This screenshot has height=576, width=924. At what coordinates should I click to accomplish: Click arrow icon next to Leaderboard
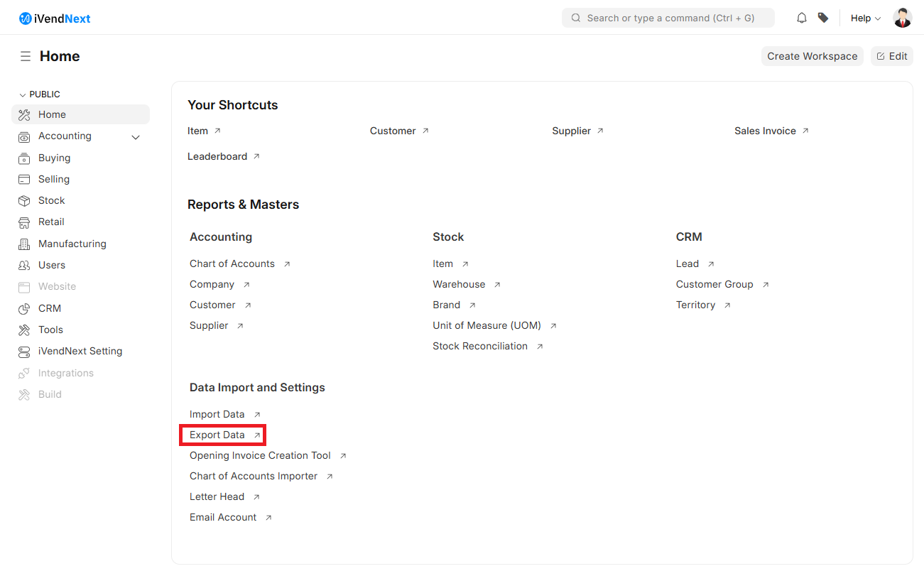coord(256,156)
